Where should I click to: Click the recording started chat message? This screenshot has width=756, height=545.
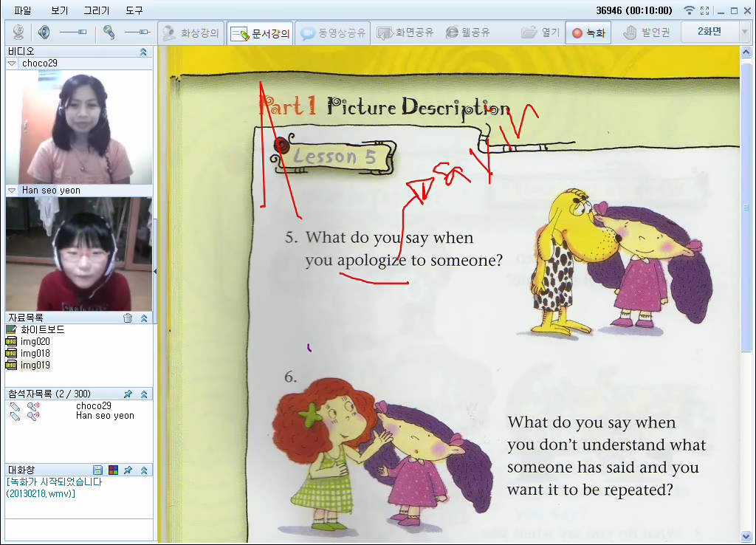click(x=55, y=487)
